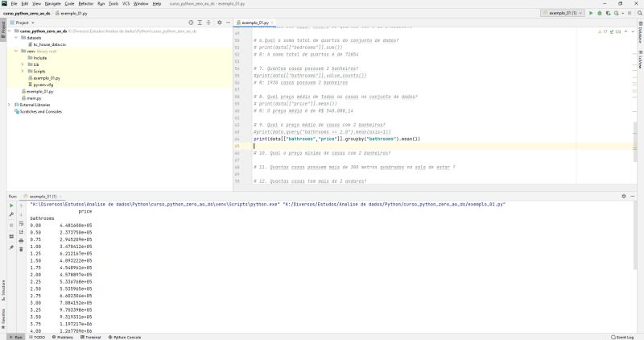
Task: Click Select Opened File target icon
Action: click(191, 23)
